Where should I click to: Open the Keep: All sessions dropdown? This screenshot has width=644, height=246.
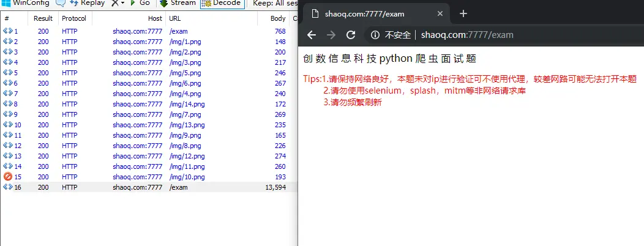tap(274, 3)
